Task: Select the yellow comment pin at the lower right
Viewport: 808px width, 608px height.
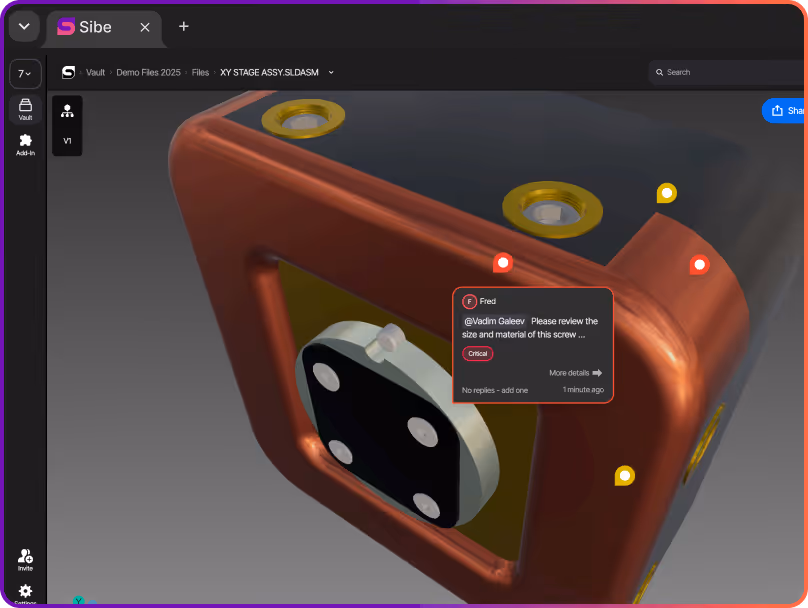Action: [x=625, y=476]
